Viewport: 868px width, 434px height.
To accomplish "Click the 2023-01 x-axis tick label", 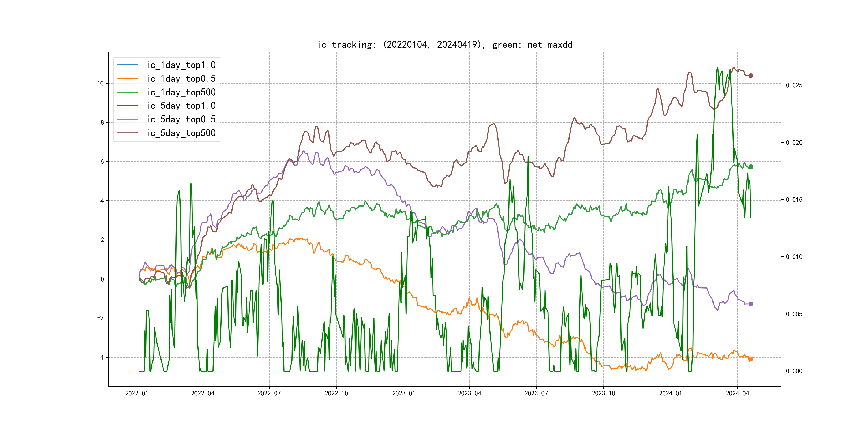I will [x=403, y=393].
